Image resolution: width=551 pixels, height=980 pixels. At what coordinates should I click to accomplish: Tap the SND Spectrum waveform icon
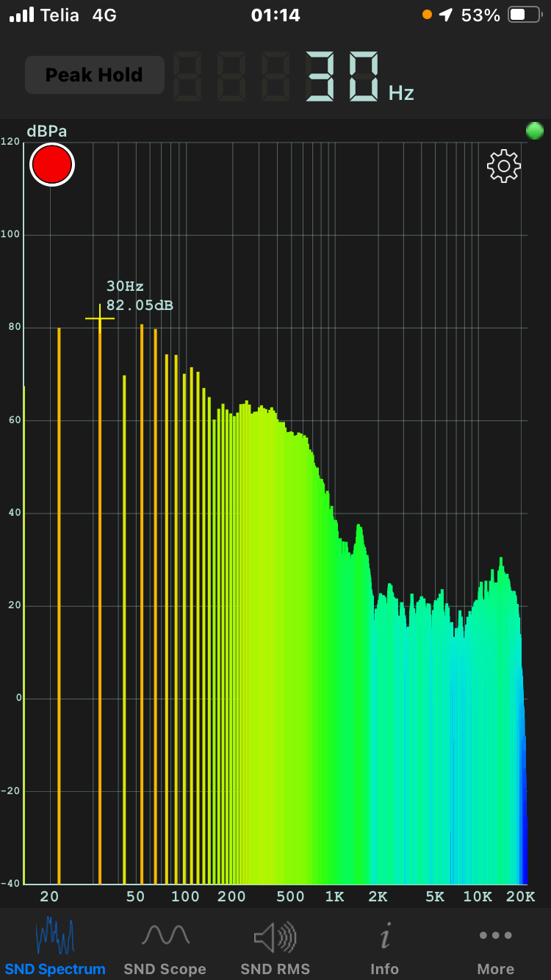tap(55, 935)
